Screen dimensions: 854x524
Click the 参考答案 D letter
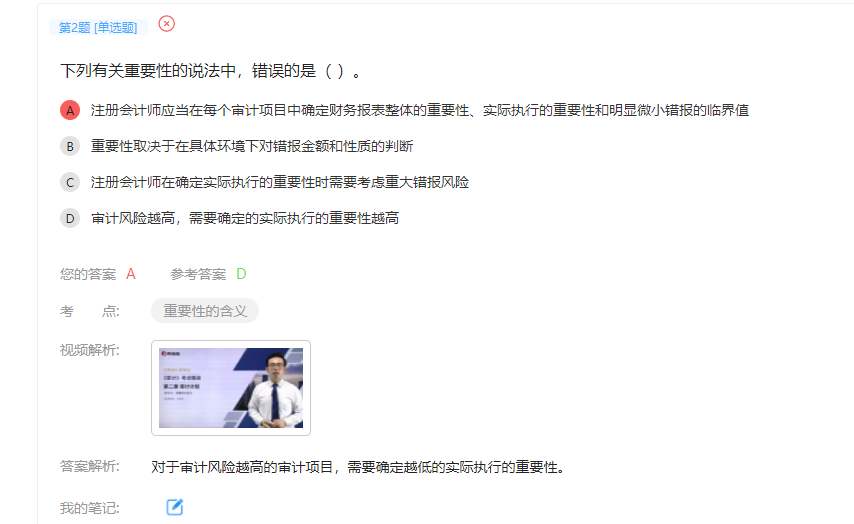tap(241, 274)
